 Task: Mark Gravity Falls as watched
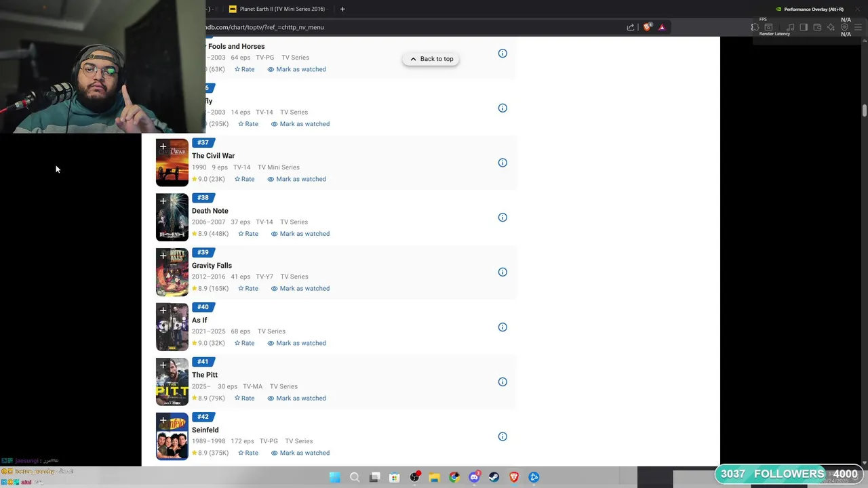300,289
